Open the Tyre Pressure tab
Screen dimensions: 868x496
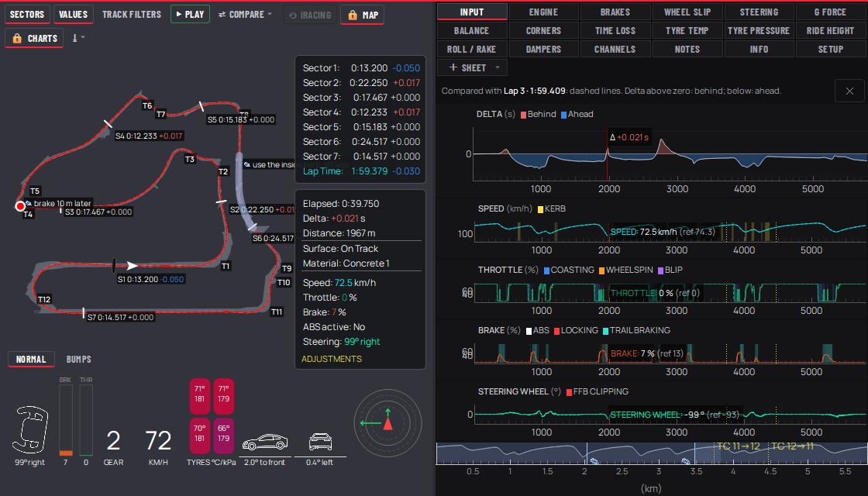click(x=759, y=30)
